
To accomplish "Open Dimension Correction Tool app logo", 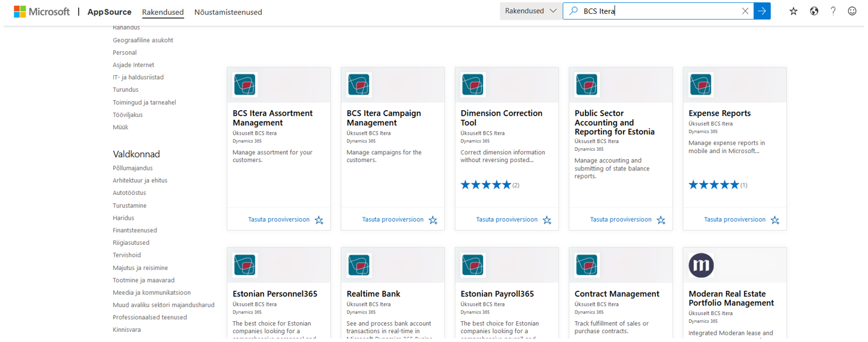I will point(473,85).
